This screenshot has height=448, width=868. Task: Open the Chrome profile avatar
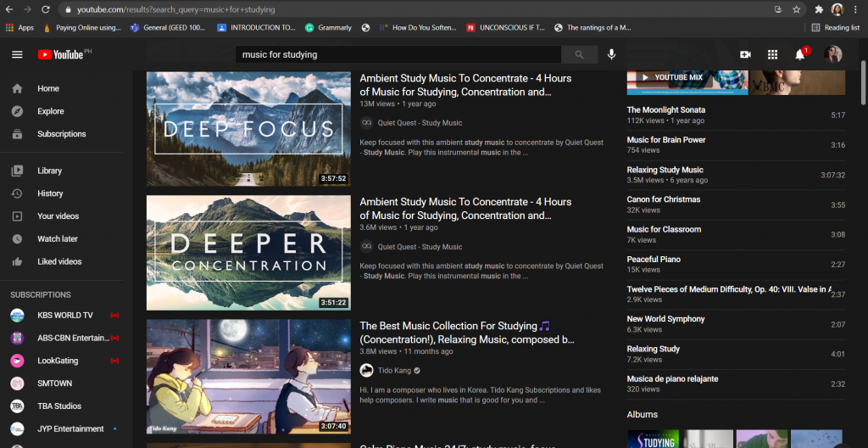[837, 9]
